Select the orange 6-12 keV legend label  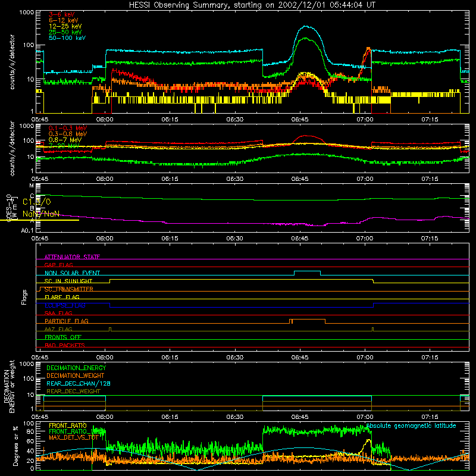tap(64, 20)
